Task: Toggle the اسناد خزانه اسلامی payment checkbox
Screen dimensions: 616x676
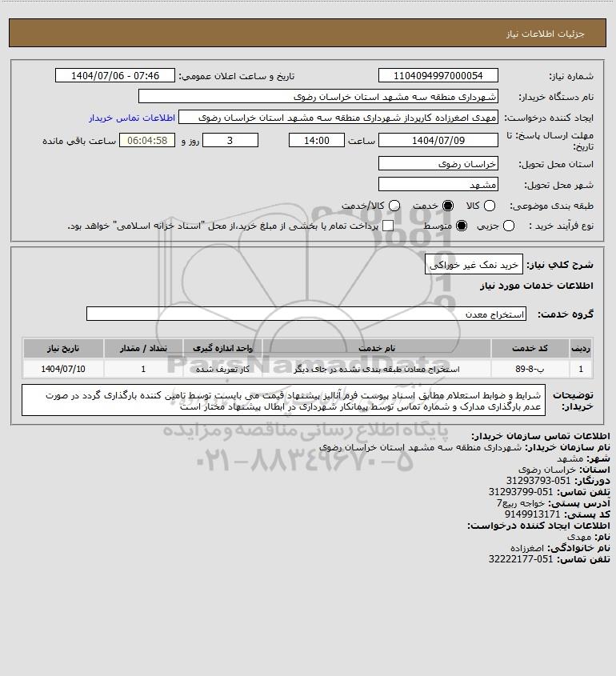Action: pyautogui.click(x=388, y=226)
